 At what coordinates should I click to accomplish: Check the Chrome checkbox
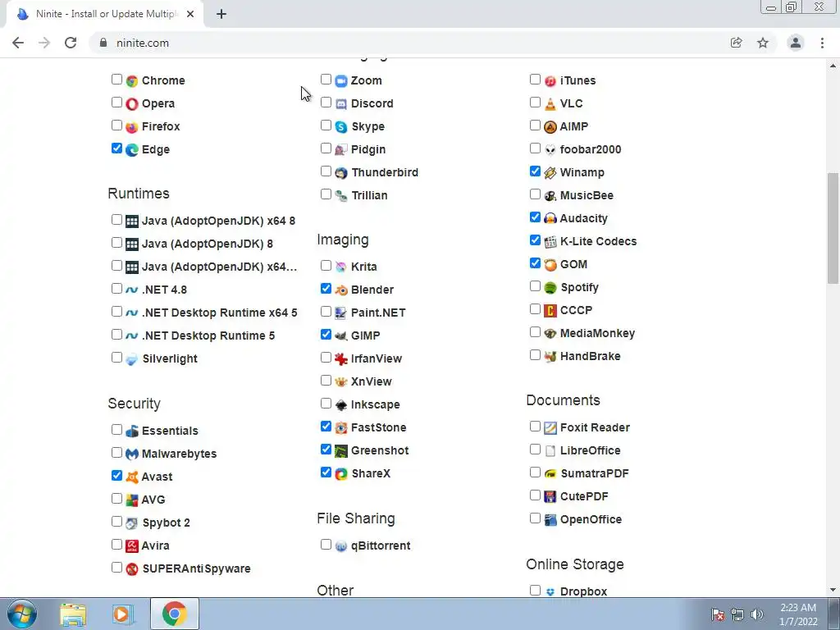tap(116, 80)
